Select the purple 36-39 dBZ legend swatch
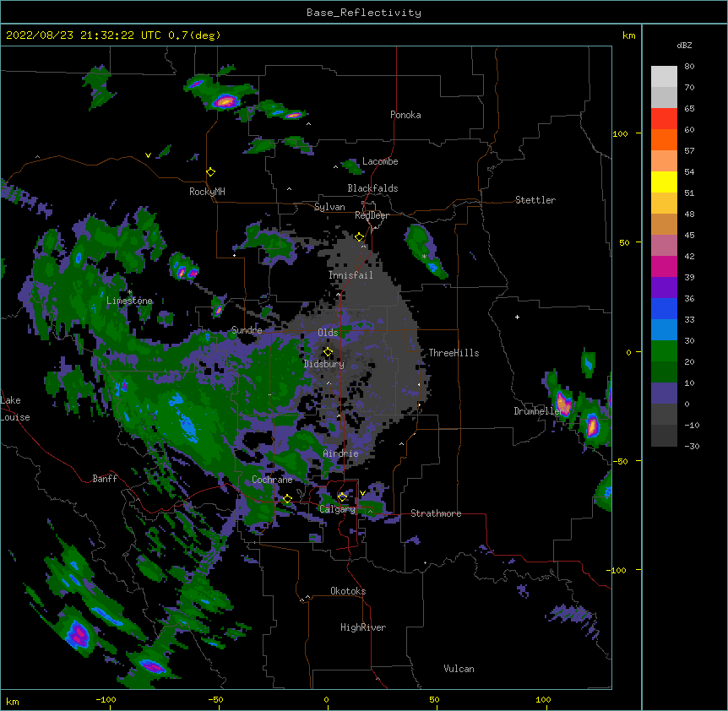Viewport: 728px width, 711px height. point(664,288)
